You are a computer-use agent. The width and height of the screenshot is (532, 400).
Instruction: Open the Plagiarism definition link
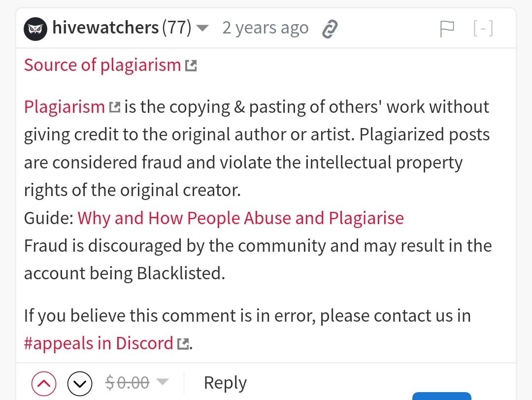[x=65, y=107]
